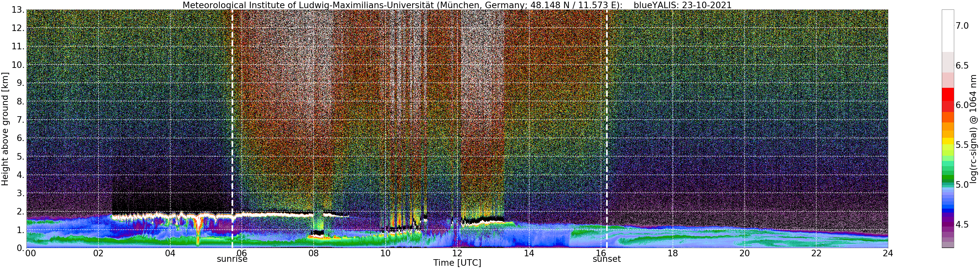Viewport: 980px width, 269px height.
Task: Click the 'Height above ground [km]' axis label
Action: click(x=5, y=129)
